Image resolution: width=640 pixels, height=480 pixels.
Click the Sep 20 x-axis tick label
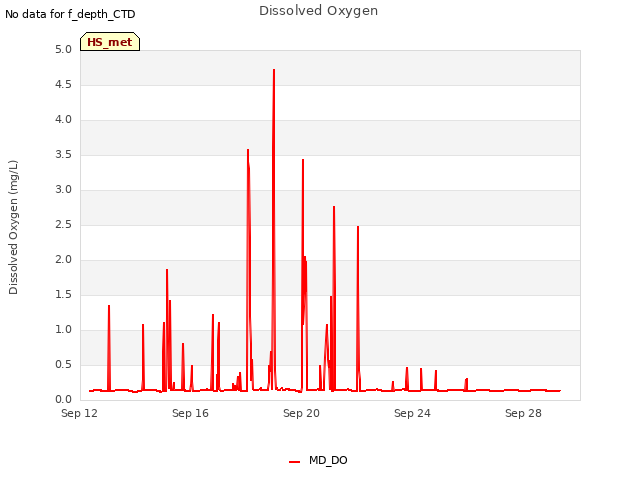click(x=301, y=413)
